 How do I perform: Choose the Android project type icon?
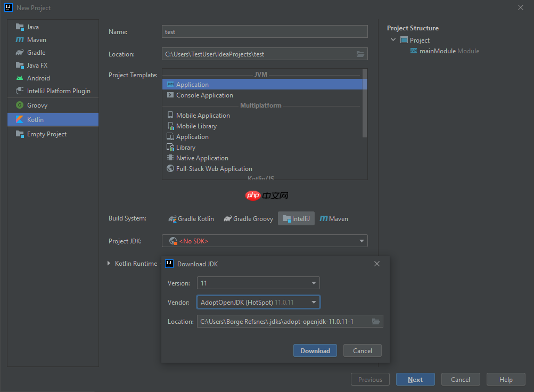[x=20, y=78]
